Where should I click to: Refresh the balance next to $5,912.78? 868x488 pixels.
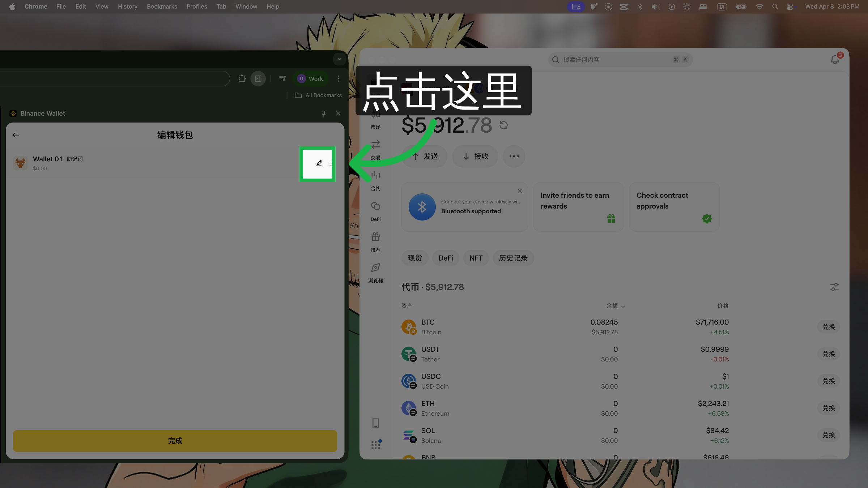pos(503,125)
